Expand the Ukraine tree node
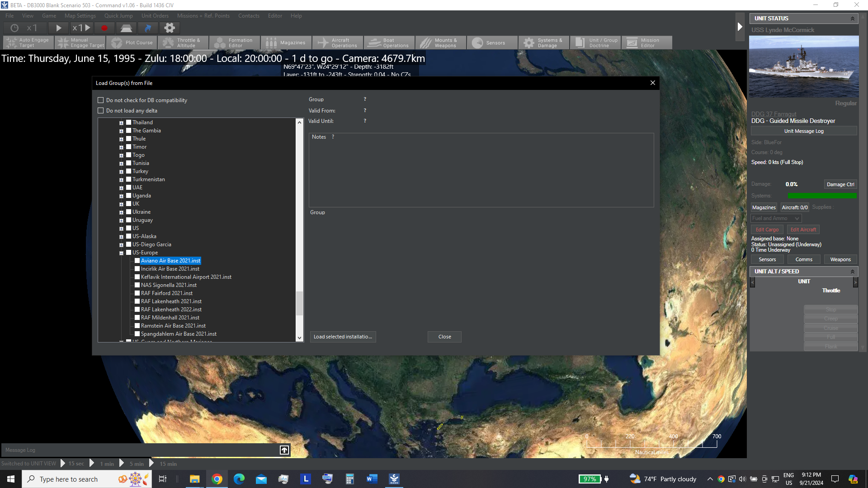 121,212
